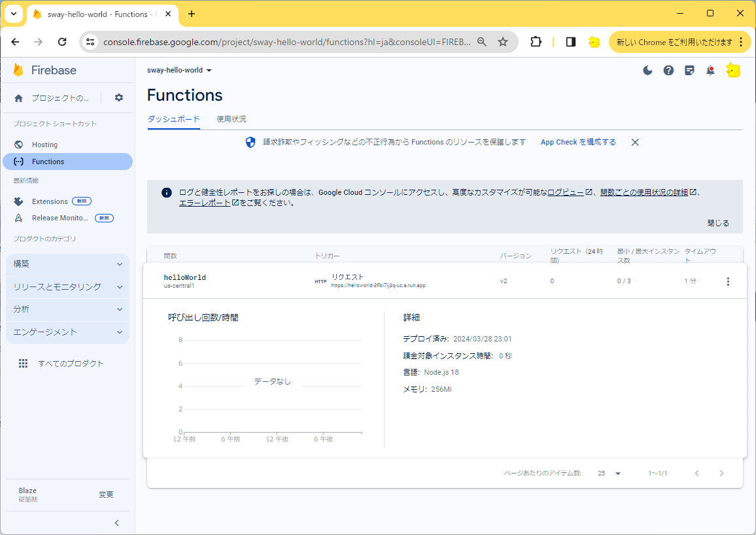Open the Firebase account avatar
This screenshot has height=535, width=756.
pyautogui.click(x=733, y=71)
